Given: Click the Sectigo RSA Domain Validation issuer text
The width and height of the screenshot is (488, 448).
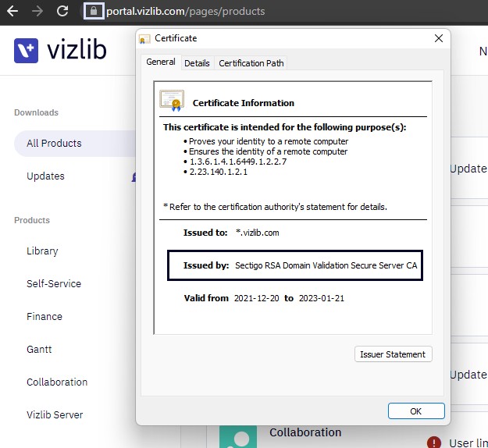Looking at the screenshot, I should [326, 265].
